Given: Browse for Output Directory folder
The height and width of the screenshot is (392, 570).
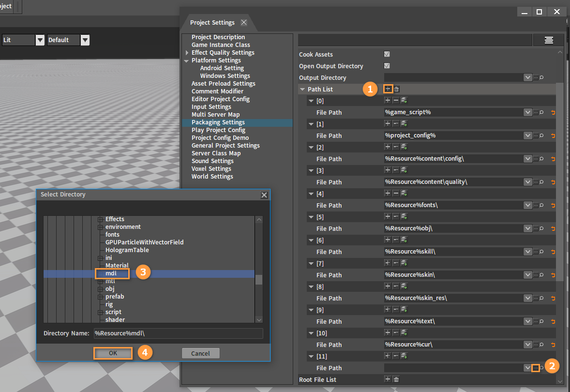Looking at the screenshot, I should coord(536,77).
